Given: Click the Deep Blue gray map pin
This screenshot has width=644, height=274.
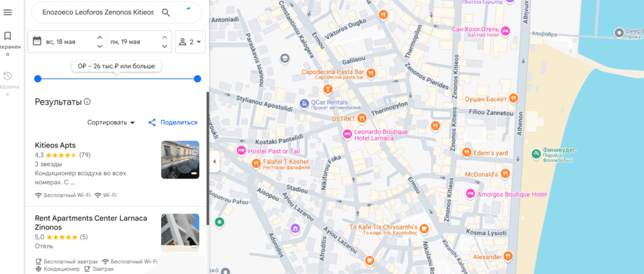Looking at the screenshot, I should tap(619, 33).
